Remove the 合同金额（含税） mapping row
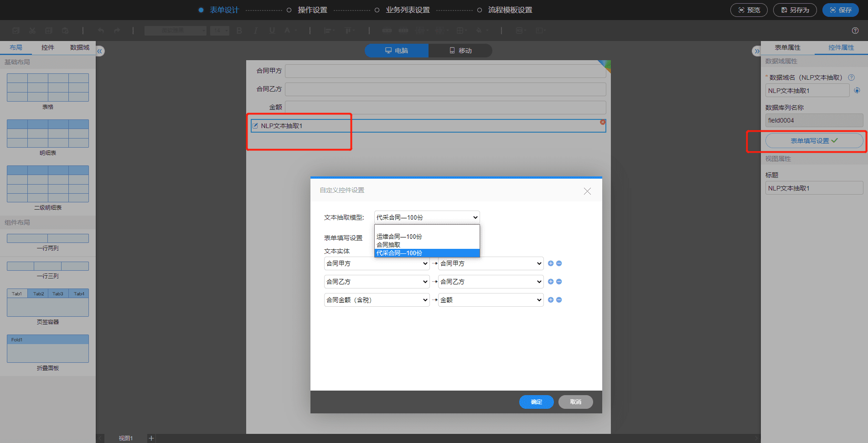Viewport: 868px width, 443px height. 559,300
